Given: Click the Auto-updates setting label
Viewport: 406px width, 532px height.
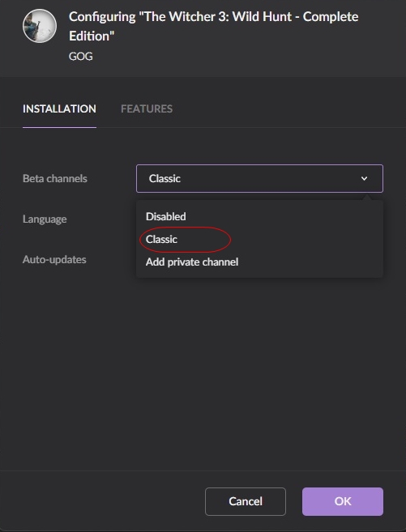Looking at the screenshot, I should click(x=54, y=260).
